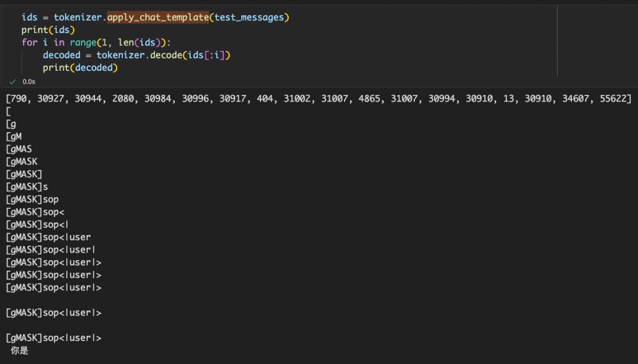Viewport: 638px width, 364px height.
Task: Click the cell output area background
Action: 414,236
